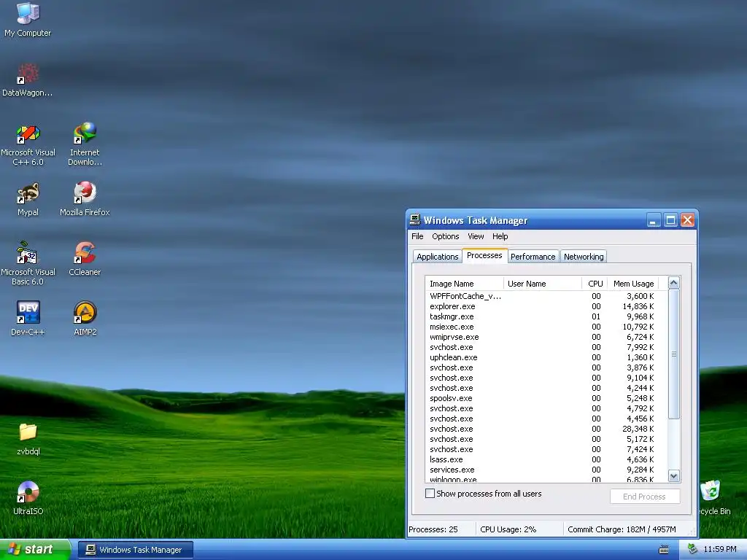The width and height of the screenshot is (747, 560).
Task: Select the WPFFontCache_v... process row
Action: pos(543,296)
